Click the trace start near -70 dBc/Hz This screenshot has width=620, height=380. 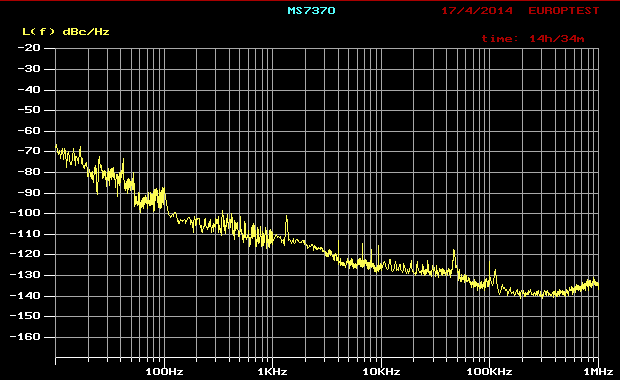[x=56, y=146]
